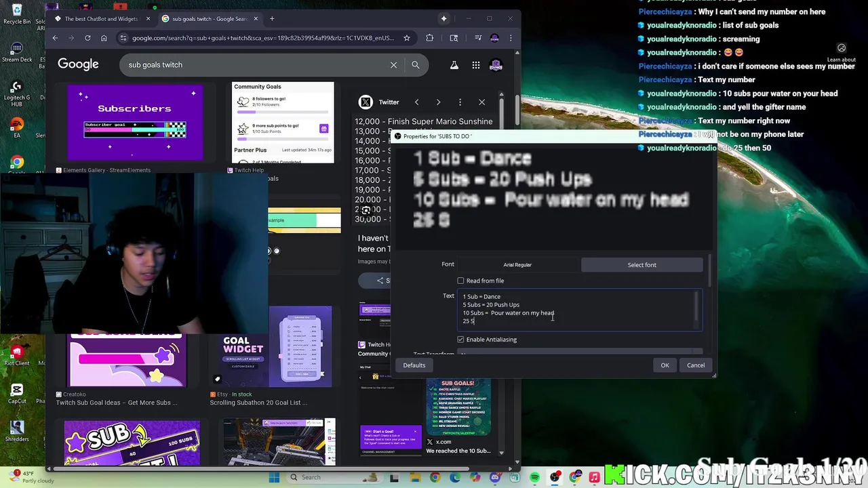
Task: Open more options in Twitter preview panel
Action: pos(460,102)
